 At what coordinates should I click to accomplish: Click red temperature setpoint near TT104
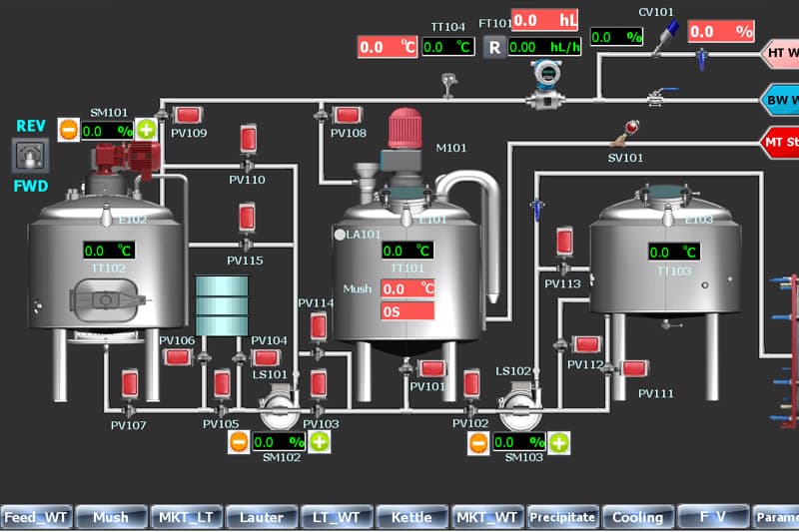pos(388,47)
